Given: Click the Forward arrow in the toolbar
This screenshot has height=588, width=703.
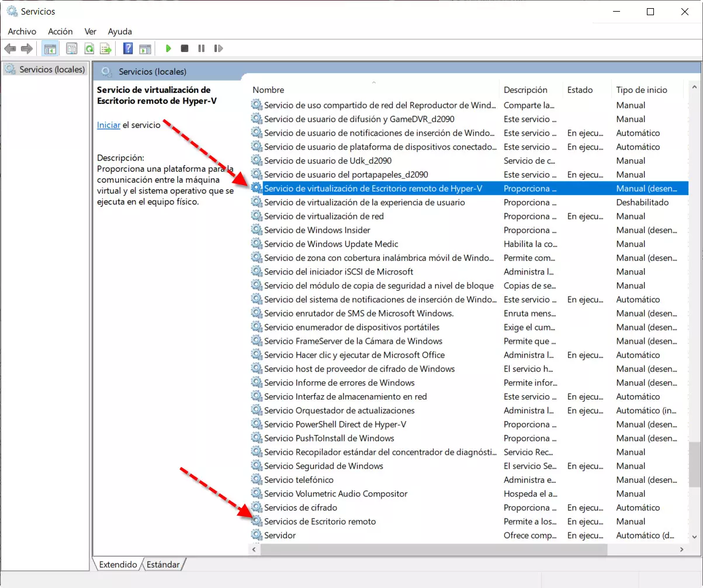Looking at the screenshot, I should click(26, 48).
